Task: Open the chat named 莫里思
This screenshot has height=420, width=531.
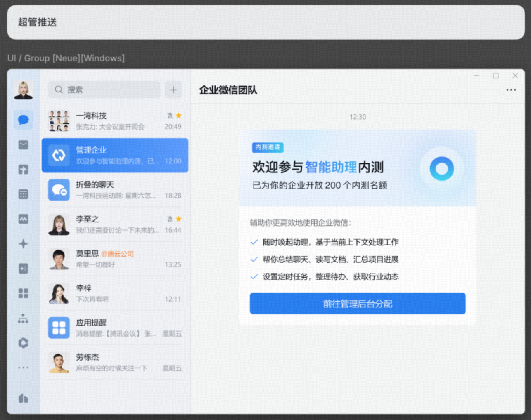Action: [88, 254]
